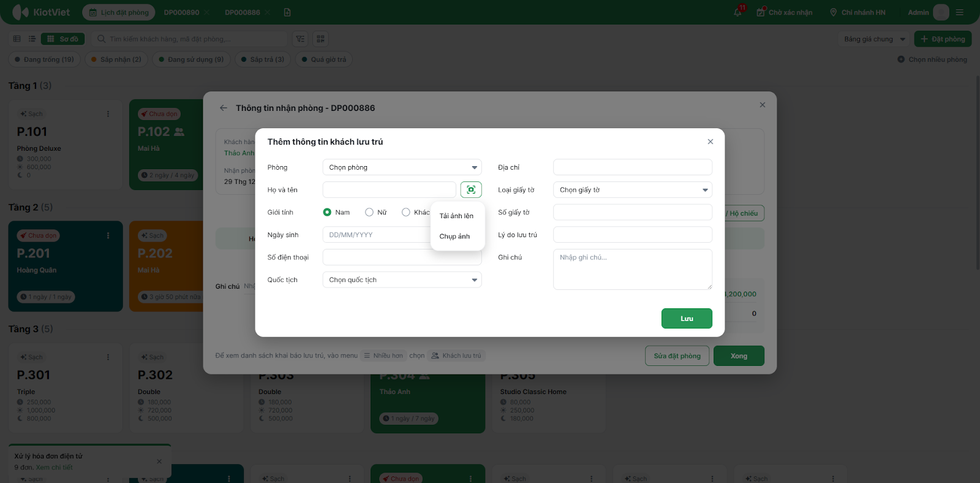Select Khác gender radio button
The width and height of the screenshot is (980, 483).
[405, 213]
